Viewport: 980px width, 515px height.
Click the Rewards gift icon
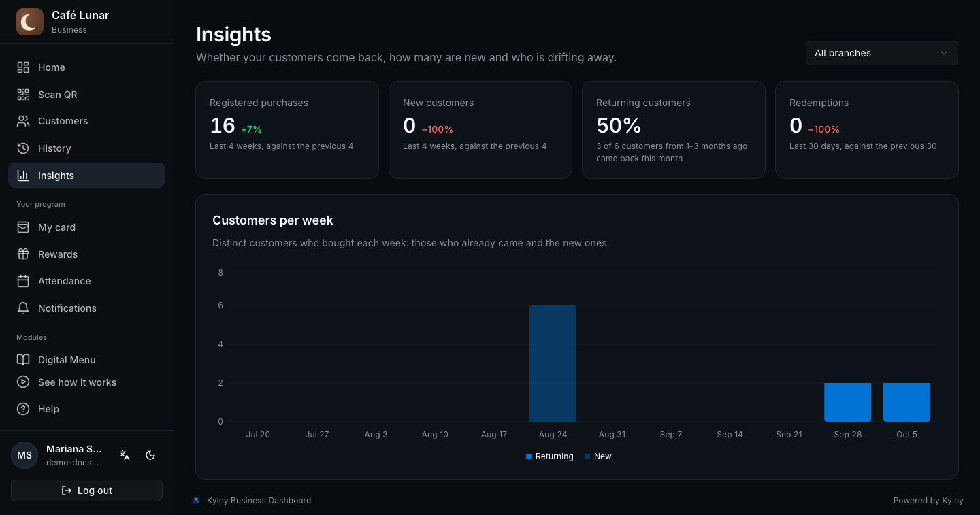coord(23,254)
